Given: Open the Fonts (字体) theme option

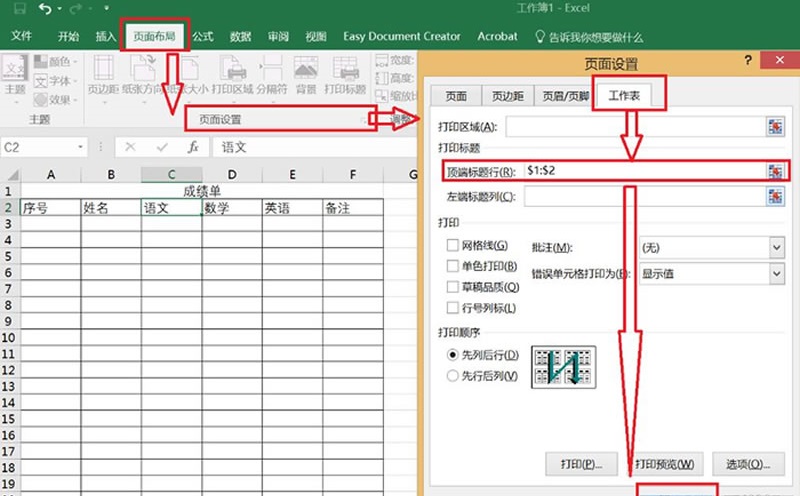Looking at the screenshot, I should (x=56, y=81).
